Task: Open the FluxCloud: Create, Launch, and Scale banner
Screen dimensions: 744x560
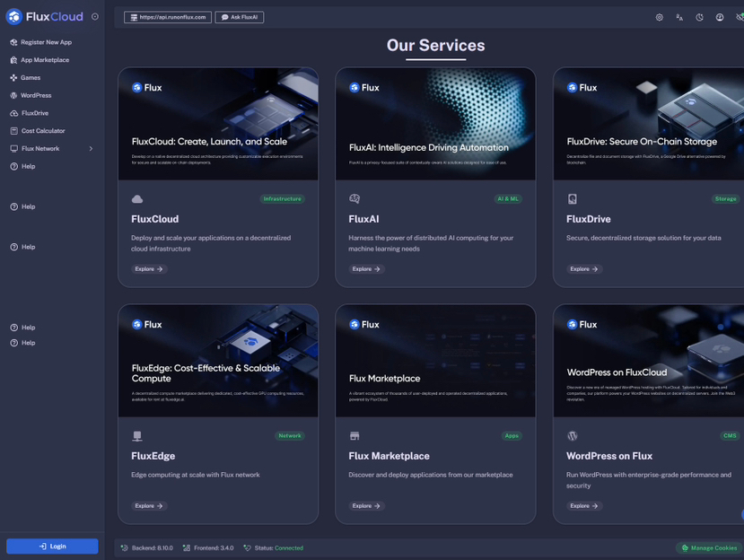Action: [218, 124]
